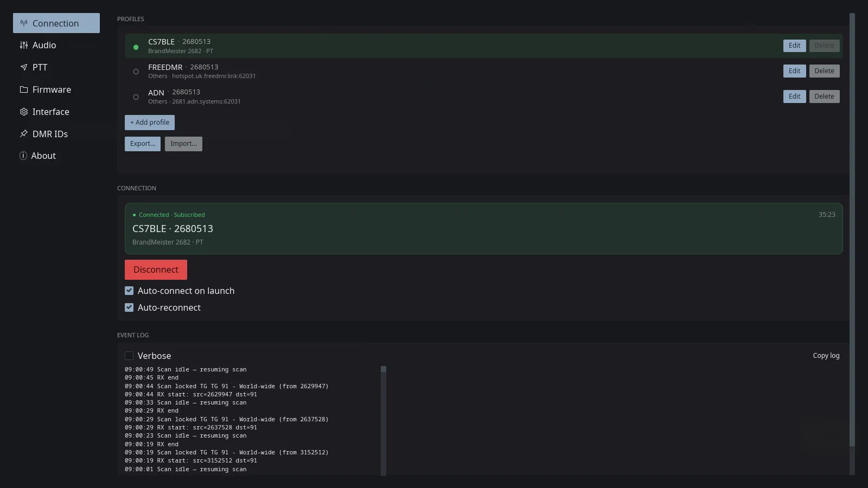Open the Audio settings section
Image resolution: width=868 pixels, height=488 pixels.
(56, 45)
